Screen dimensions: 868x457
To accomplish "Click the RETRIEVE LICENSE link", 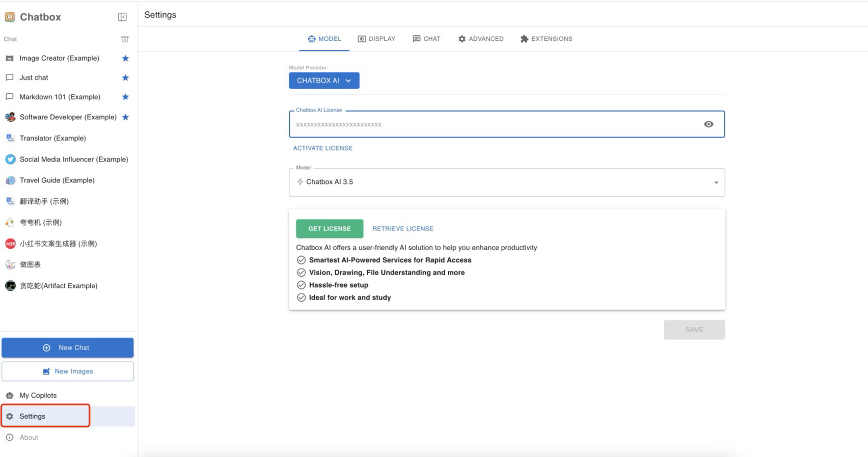I will coord(402,229).
